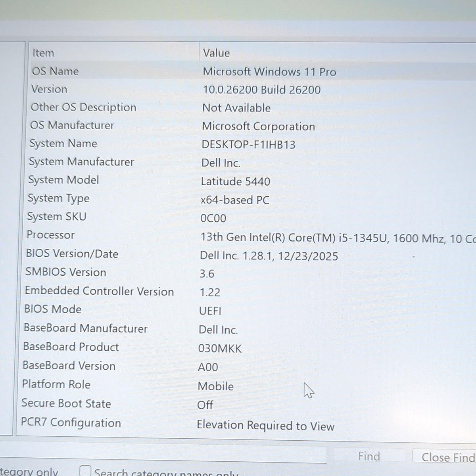Click the '0C00' SKU value
The image size is (476, 476).
[x=213, y=218]
